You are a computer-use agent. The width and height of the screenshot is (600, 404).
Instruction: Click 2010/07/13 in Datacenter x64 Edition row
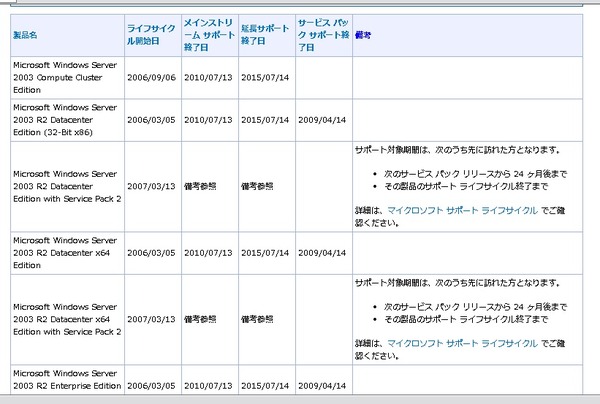(x=208, y=253)
